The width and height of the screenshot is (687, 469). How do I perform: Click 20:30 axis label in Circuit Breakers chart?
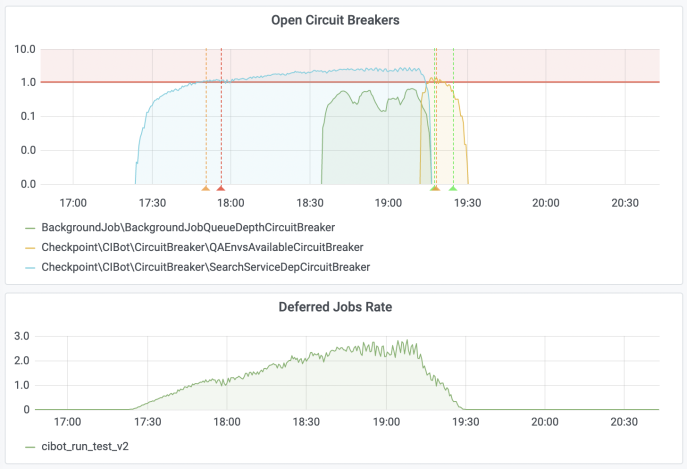[625, 203]
